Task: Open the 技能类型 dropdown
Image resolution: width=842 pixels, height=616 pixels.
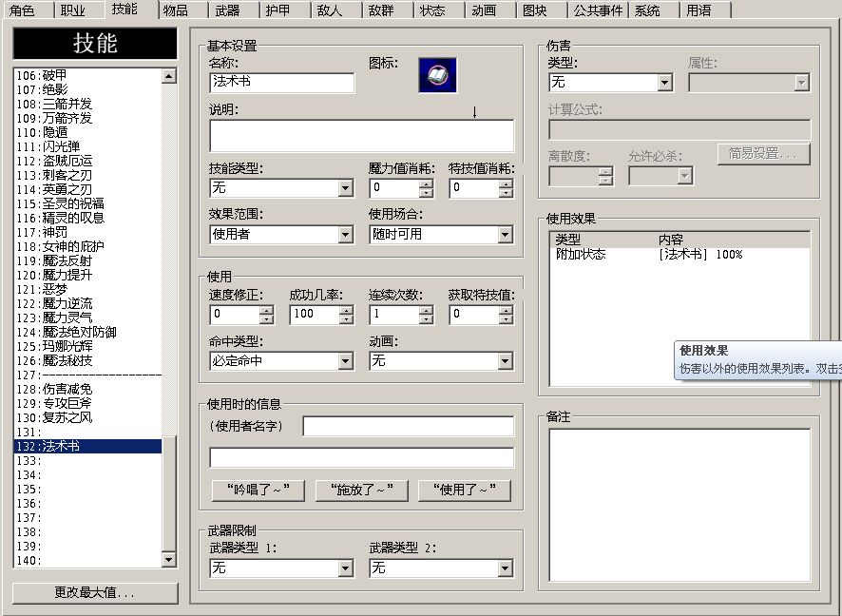Action: tap(345, 188)
